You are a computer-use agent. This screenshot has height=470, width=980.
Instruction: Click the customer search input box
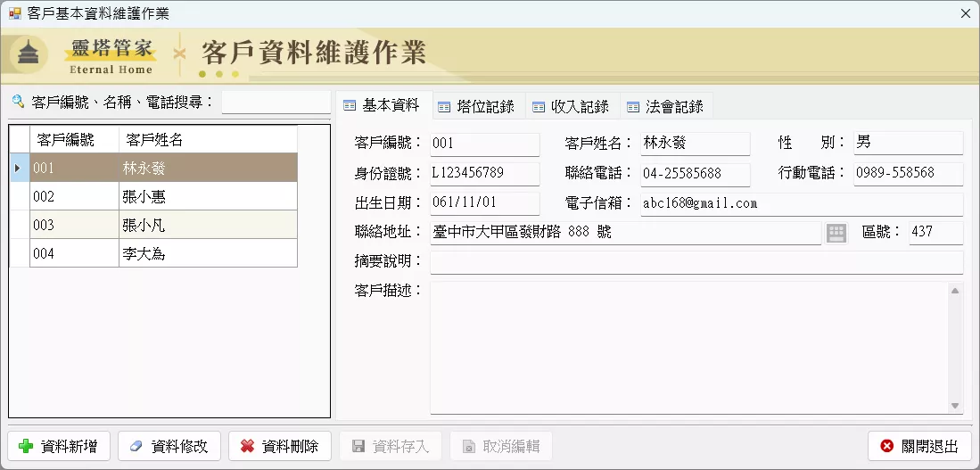276,103
